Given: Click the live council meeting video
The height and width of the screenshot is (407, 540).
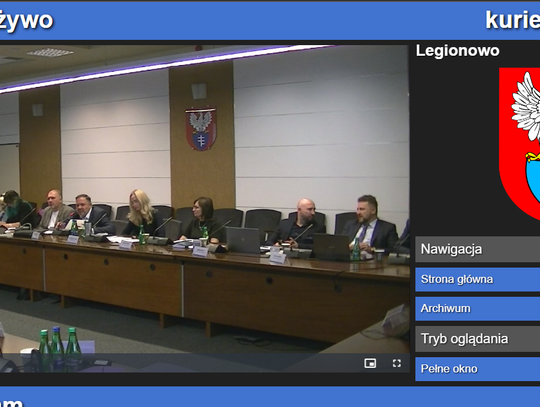Looking at the screenshot, I should click(205, 208).
